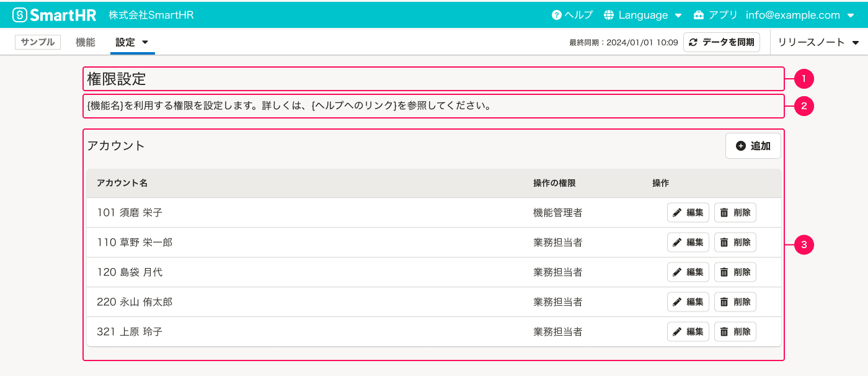868x376 pixels.
Task: Click the アプリ briefcase icon
Action: click(x=699, y=14)
